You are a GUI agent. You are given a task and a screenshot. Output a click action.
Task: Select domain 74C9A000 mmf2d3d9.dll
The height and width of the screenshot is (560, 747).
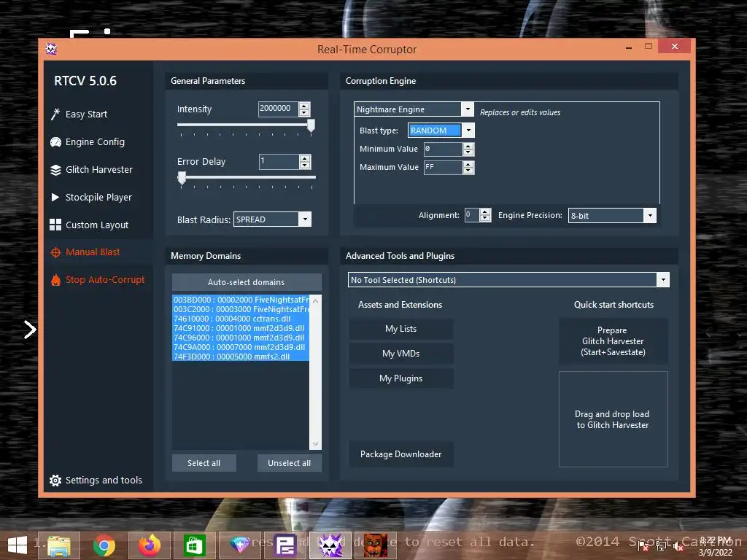(x=241, y=347)
